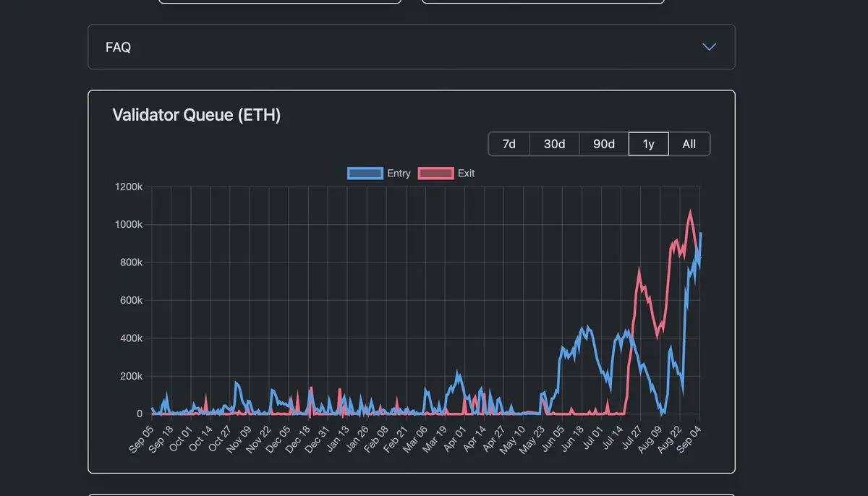The width and height of the screenshot is (868, 496).
Task: Click the 600k y-axis label
Action: click(131, 300)
